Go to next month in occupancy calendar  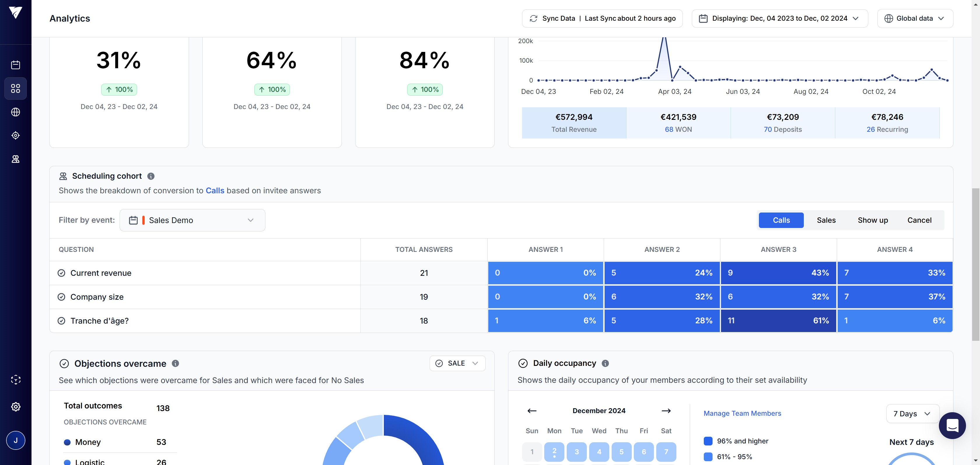[x=666, y=411]
